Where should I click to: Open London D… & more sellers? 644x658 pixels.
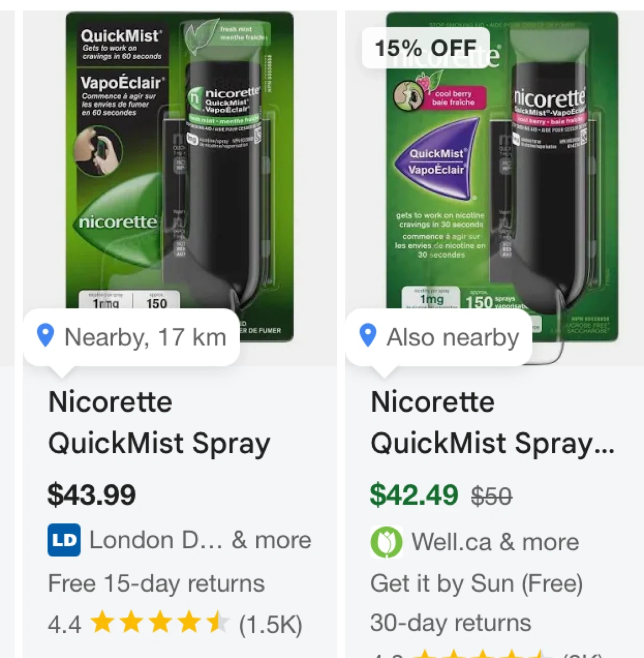coord(200,540)
